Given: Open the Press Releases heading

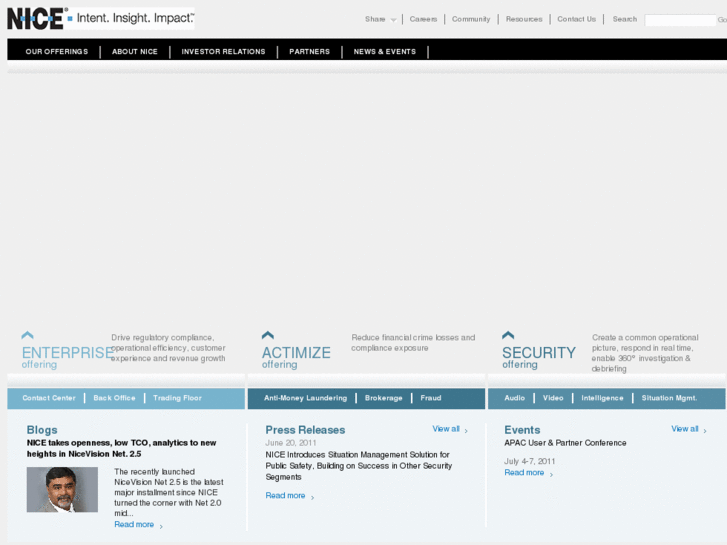Looking at the screenshot, I should pyautogui.click(x=305, y=430).
